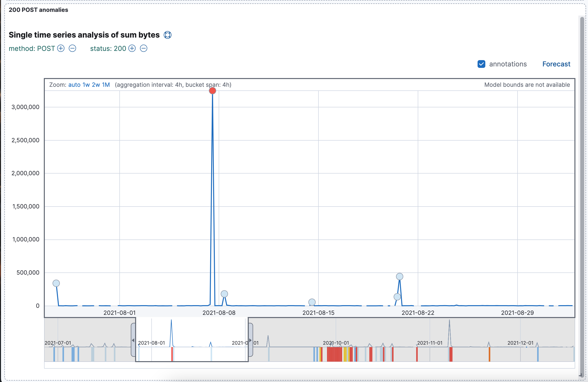Select anomaly marker just after 2021-08-08
The height and width of the screenshot is (382, 588).
[224, 294]
